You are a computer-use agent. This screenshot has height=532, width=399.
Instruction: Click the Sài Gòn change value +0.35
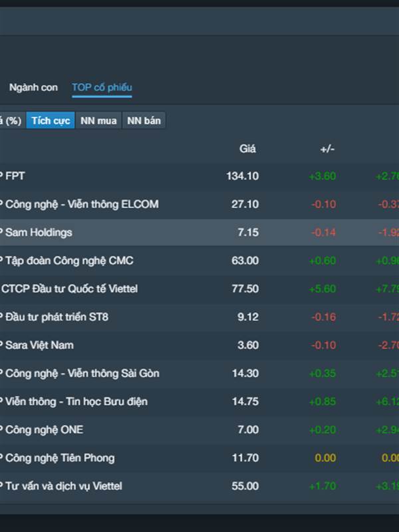[x=323, y=373]
